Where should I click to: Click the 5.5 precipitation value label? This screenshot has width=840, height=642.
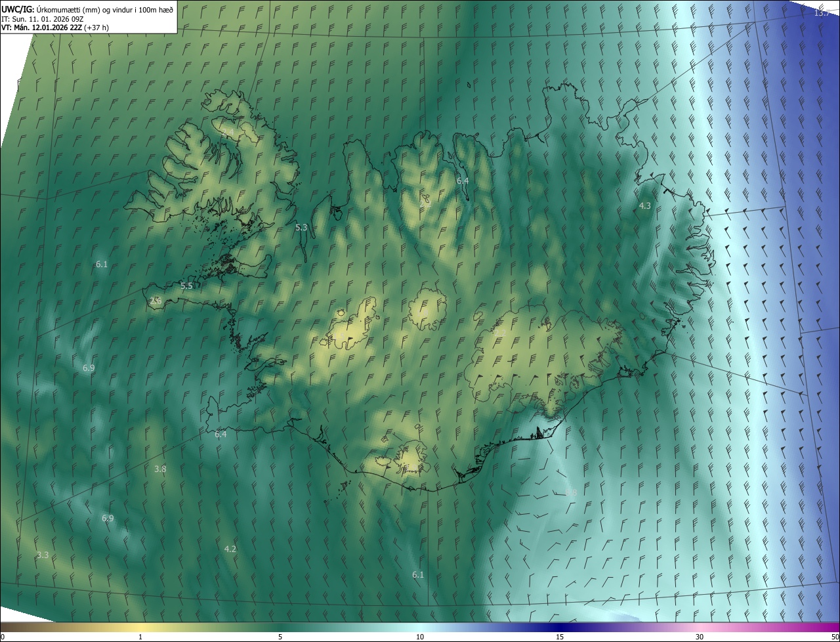click(186, 286)
